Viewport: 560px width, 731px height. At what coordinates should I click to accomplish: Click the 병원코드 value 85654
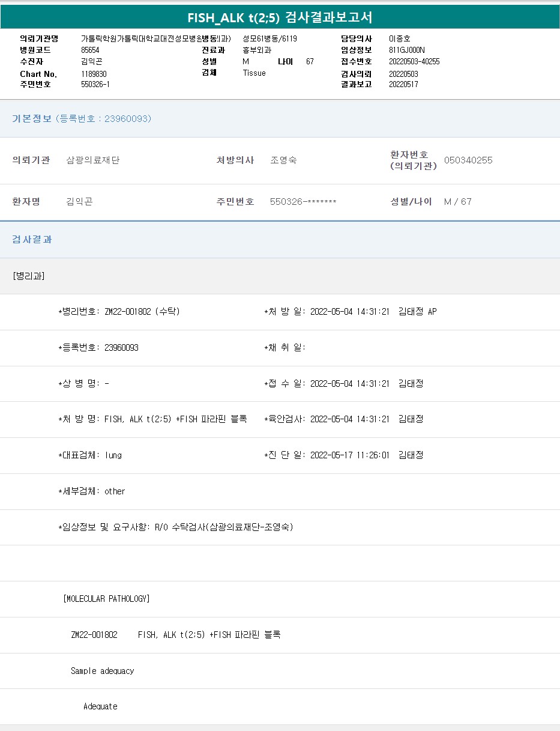coord(90,50)
